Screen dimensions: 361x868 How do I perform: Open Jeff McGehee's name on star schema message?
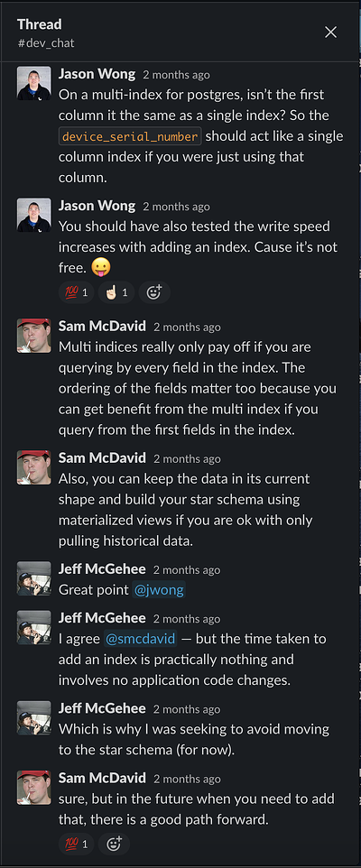click(x=102, y=708)
